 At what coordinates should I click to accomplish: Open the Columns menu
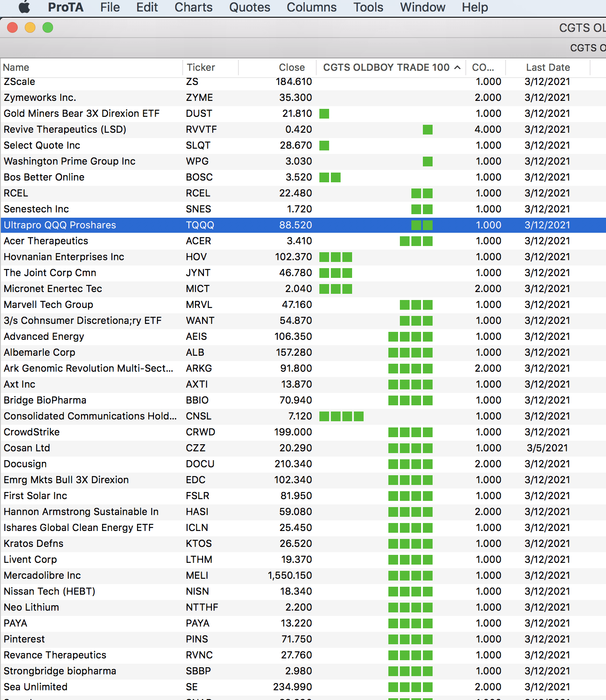(x=311, y=7)
